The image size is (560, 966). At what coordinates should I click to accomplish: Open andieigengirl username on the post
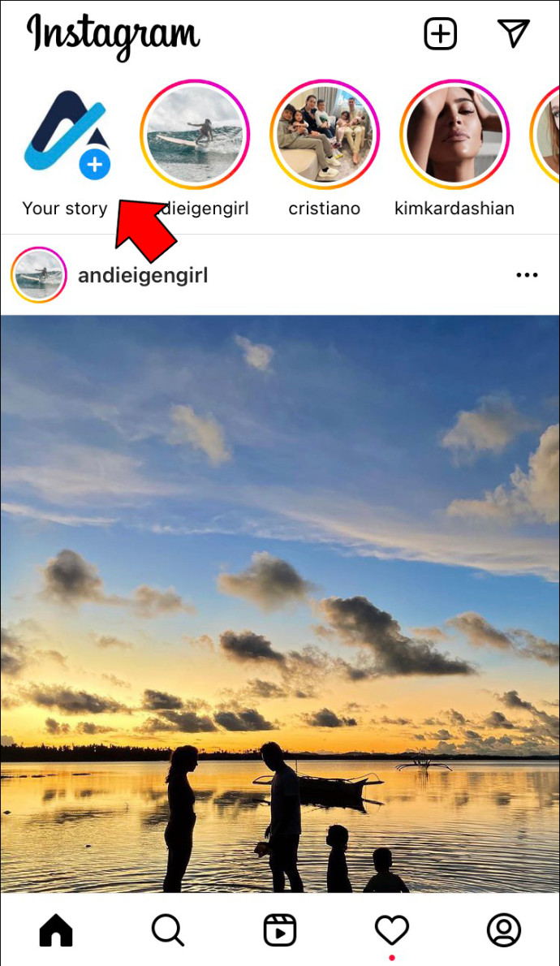pyautogui.click(x=143, y=275)
